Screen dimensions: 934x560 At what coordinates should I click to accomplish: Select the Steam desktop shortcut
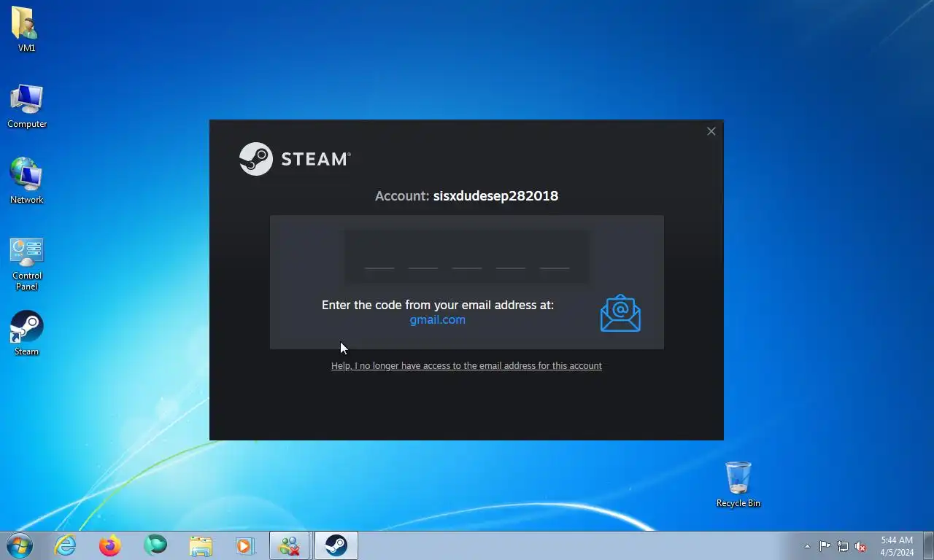click(x=27, y=333)
